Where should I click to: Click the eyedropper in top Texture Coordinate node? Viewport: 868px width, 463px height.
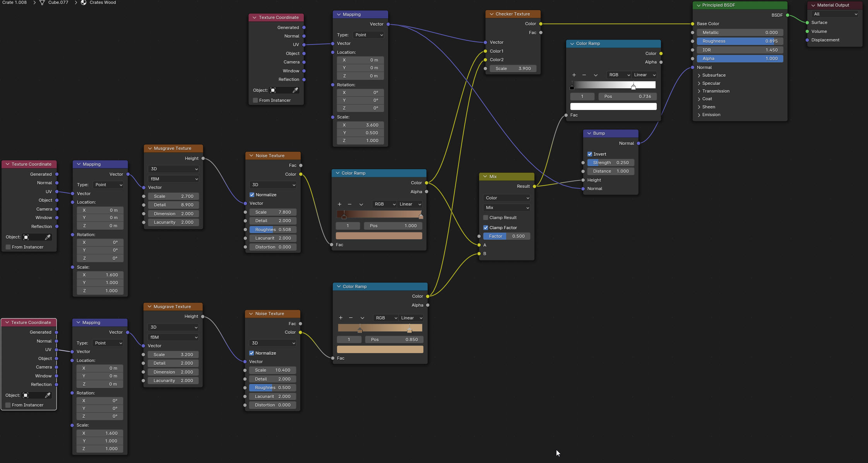[x=295, y=90]
